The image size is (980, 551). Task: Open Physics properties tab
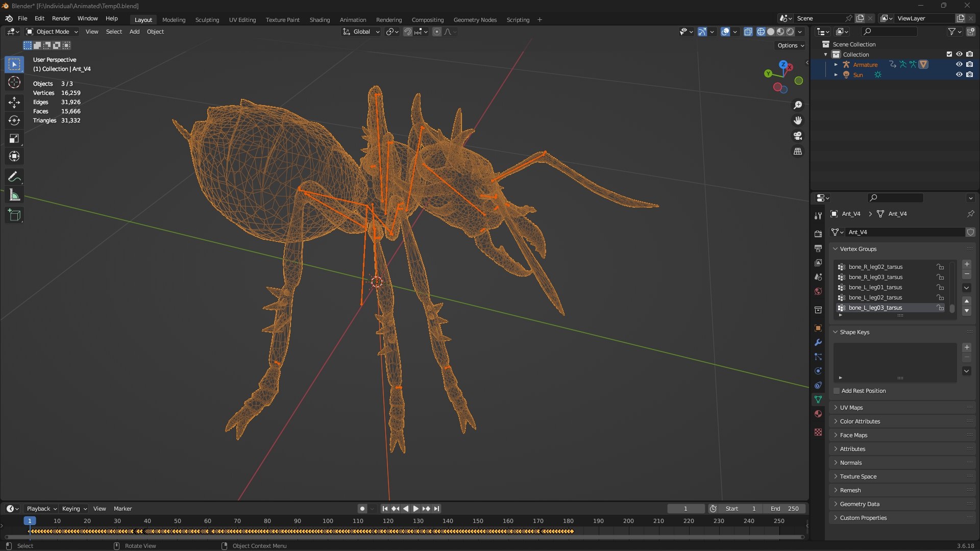818,371
